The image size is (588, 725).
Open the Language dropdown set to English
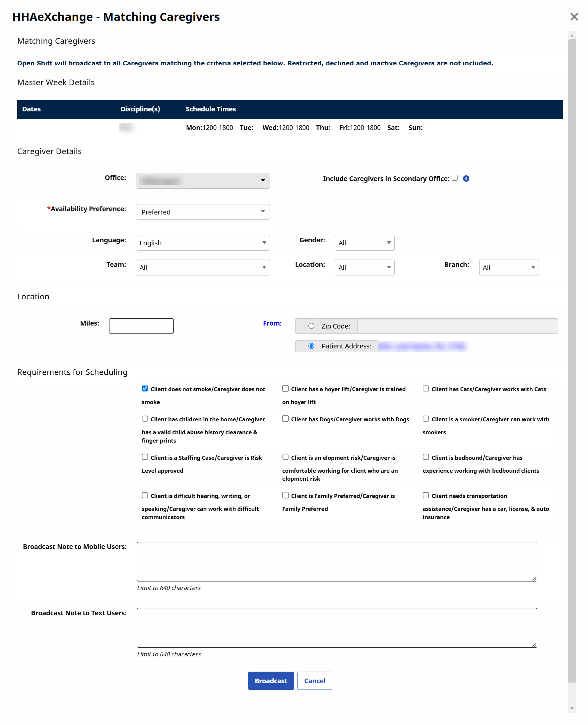click(x=203, y=243)
